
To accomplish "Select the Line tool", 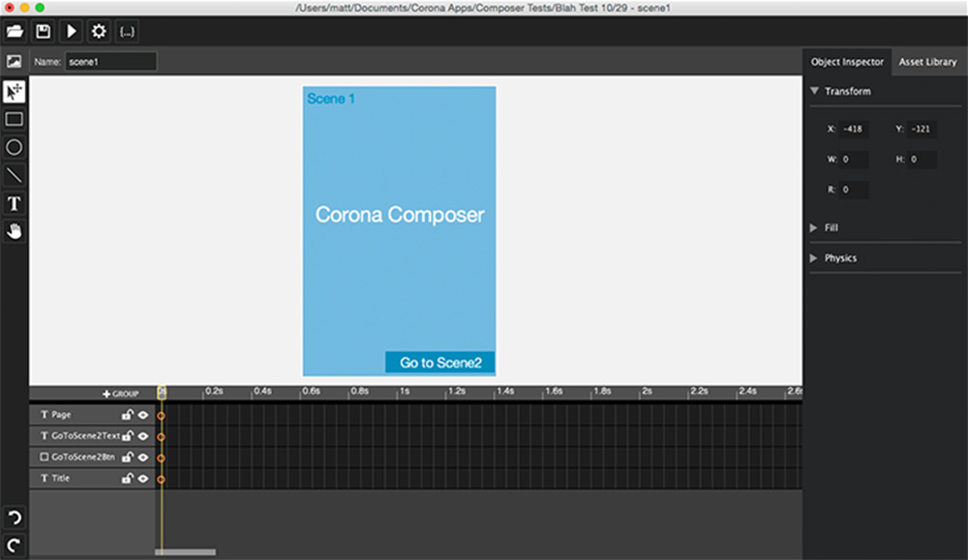I will coord(15,175).
